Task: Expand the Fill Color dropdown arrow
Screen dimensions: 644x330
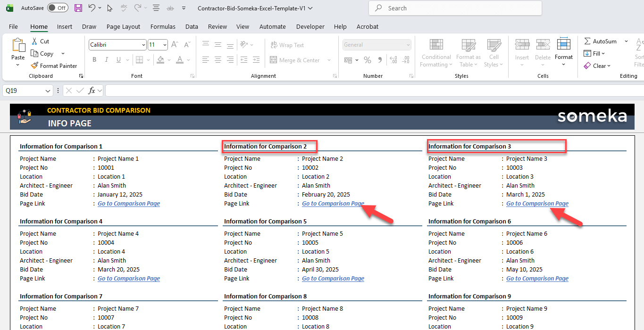Action: coord(169,60)
